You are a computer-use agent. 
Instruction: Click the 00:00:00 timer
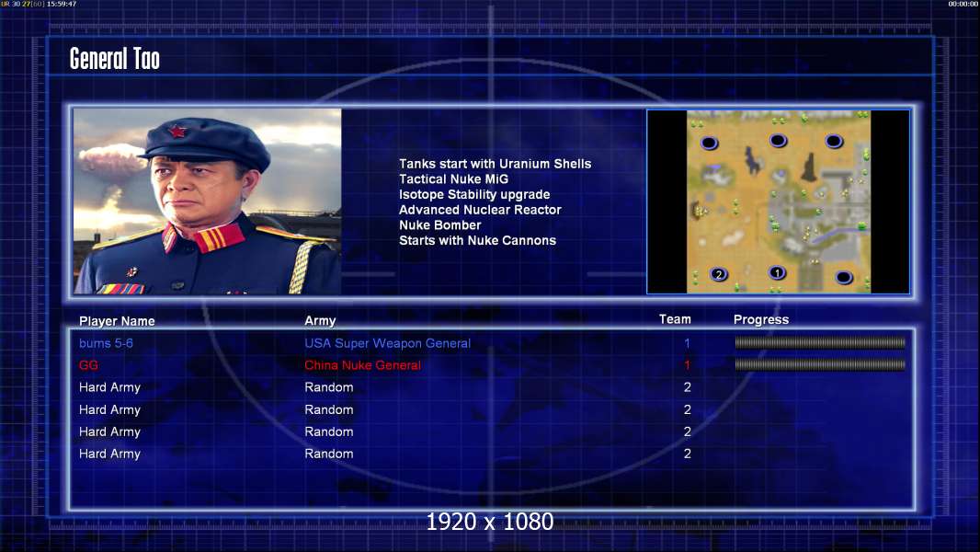(x=963, y=4)
